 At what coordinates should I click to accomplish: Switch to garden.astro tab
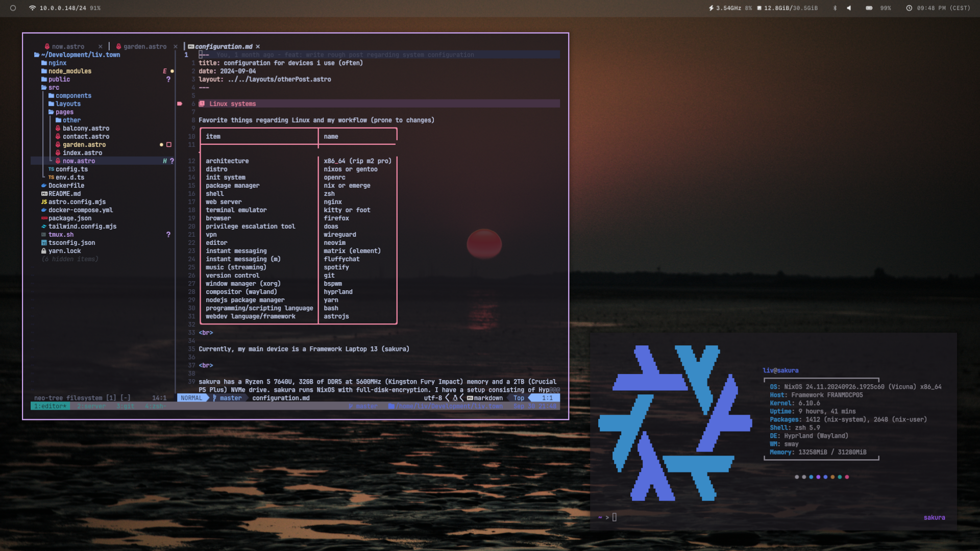tap(144, 46)
